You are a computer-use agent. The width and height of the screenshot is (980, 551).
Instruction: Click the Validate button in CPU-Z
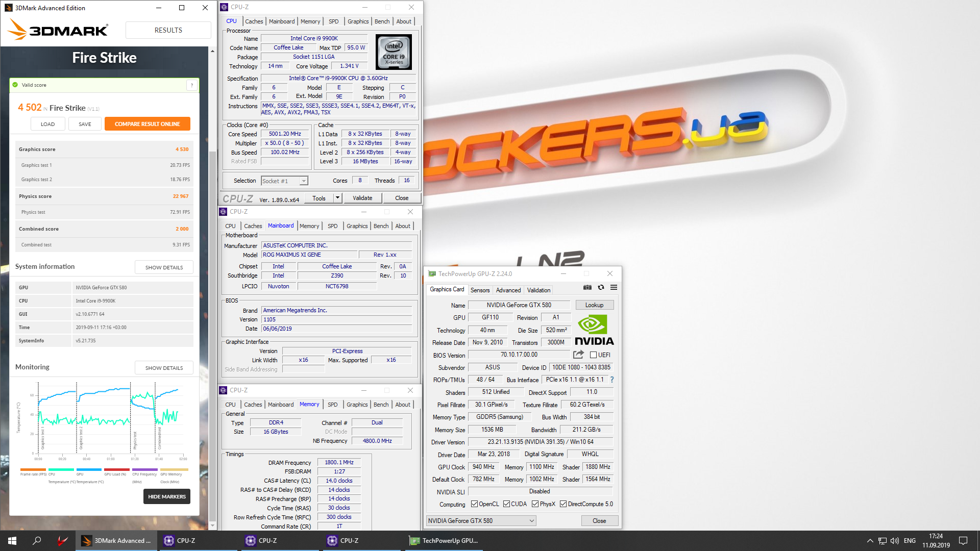click(x=362, y=198)
